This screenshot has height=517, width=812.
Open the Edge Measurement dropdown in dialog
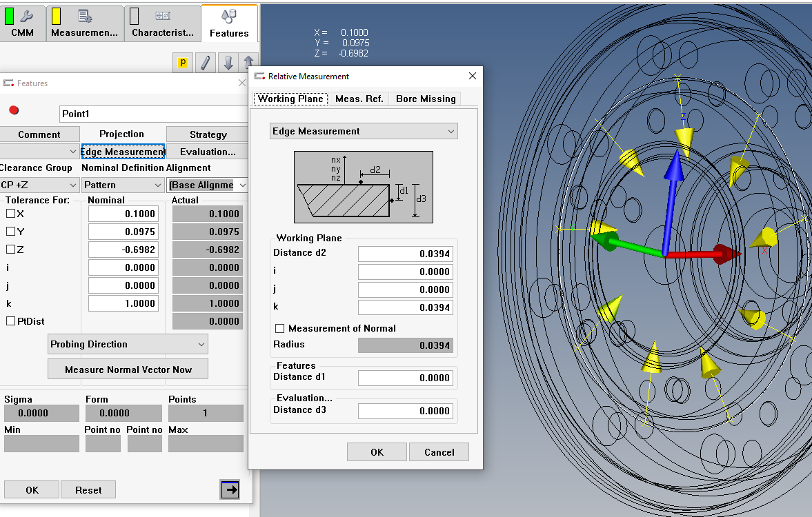[364, 131]
